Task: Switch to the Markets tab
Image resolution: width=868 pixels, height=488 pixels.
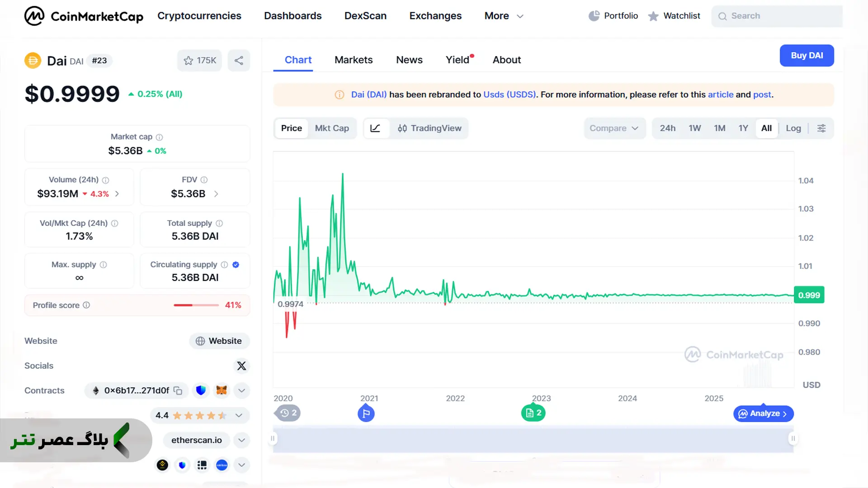Action: point(354,60)
